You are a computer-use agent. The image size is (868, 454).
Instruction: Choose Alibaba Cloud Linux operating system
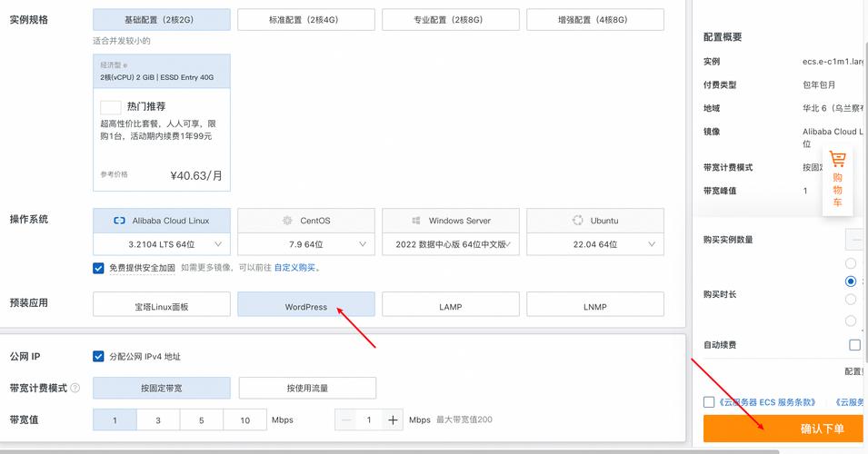(x=162, y=221)
